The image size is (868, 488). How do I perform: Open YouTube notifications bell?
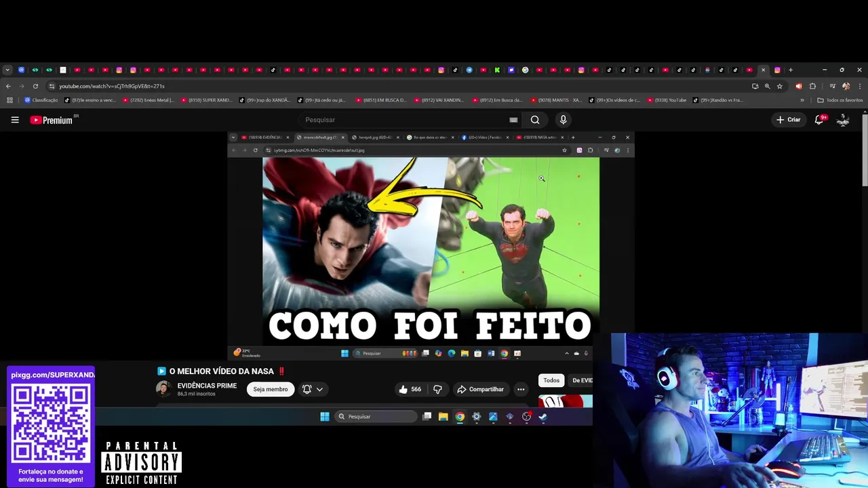coord(819,120)
